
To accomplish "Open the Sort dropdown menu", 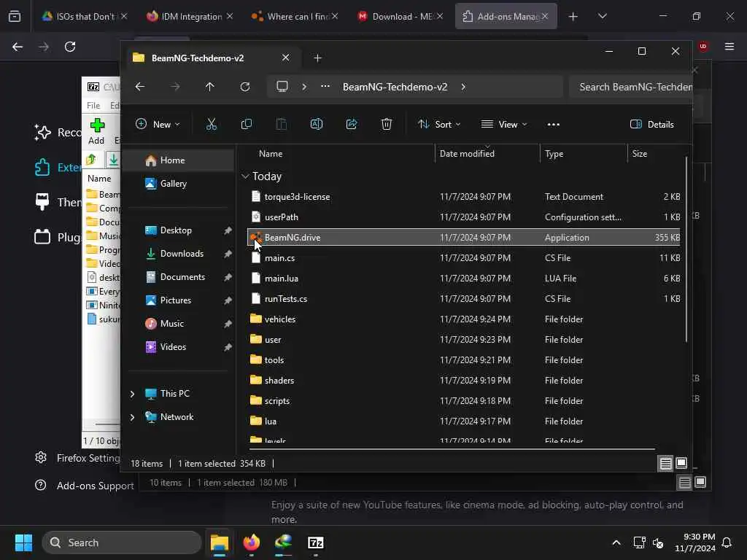I will 438,124.
